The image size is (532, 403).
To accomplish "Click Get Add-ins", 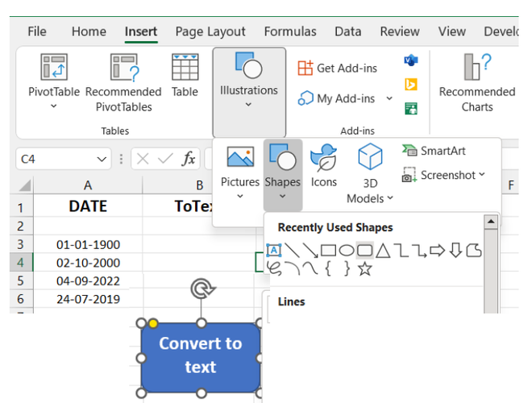I will click(x=338, y=69).
